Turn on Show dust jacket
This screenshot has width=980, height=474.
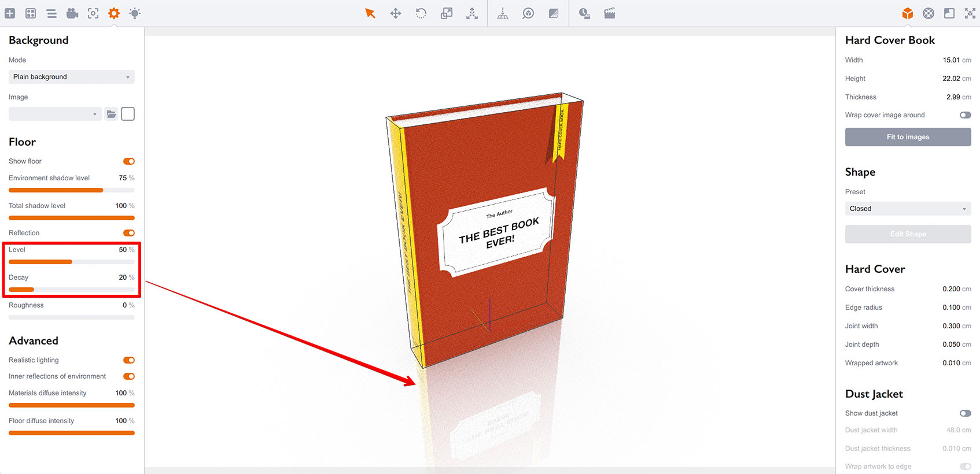click(x=965, y=413)
